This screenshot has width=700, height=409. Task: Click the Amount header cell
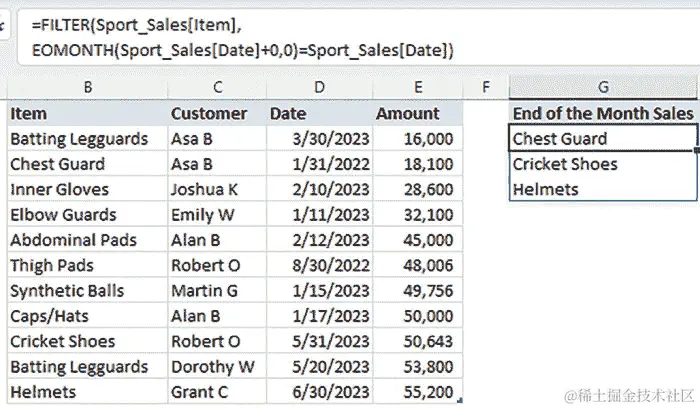click(418, 113)
